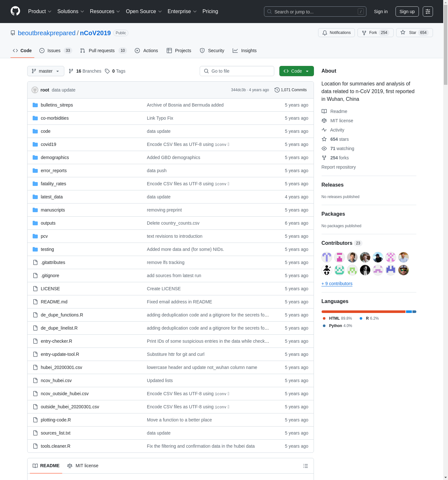448x480 pixels.
Task: Click the Notifications bell button
Action: coord(336,33)
